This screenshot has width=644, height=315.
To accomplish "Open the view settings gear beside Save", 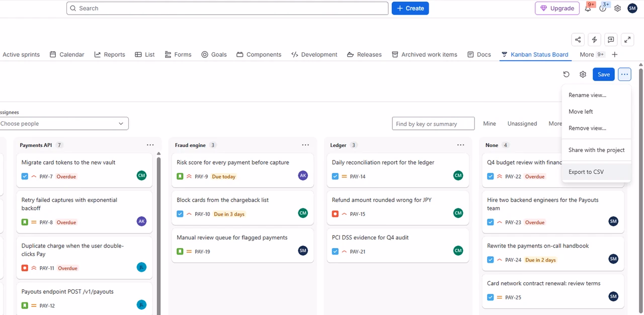I will click(x=583, y=74).
